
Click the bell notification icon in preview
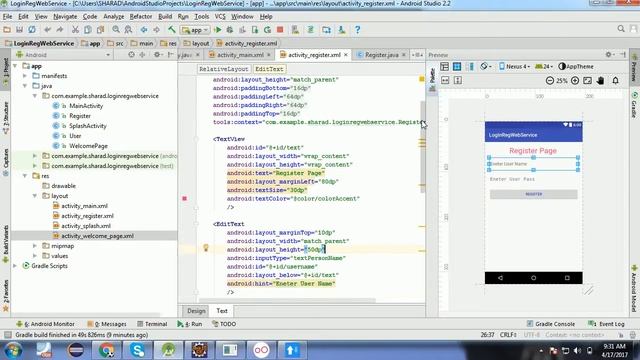pyautogui.click(x=615, y=80)
